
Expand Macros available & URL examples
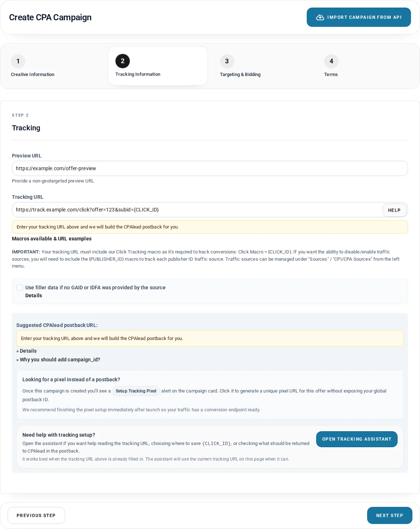52,239
